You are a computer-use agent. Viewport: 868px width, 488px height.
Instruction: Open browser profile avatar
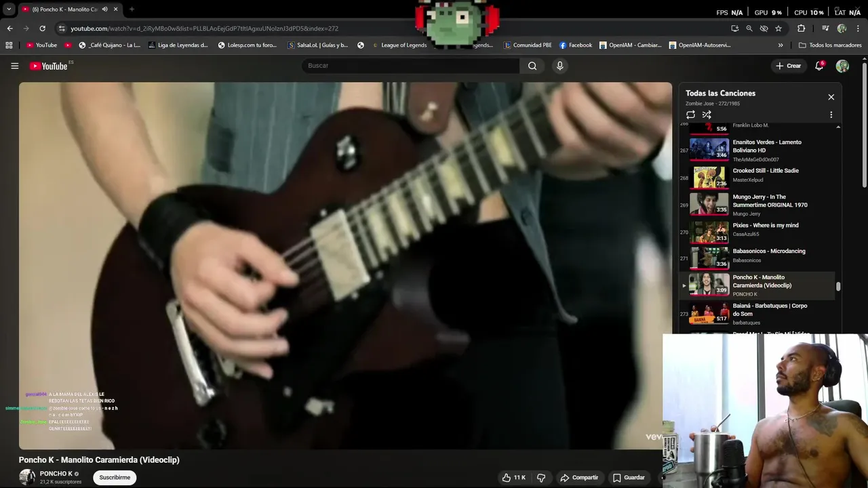(x=842, y=28)
